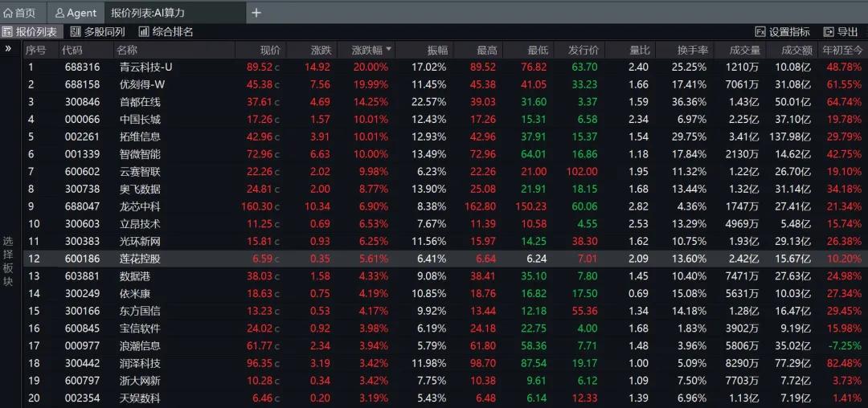Click -7.25% year-to-date of 浪潮信息

click(x=845, y=346)
